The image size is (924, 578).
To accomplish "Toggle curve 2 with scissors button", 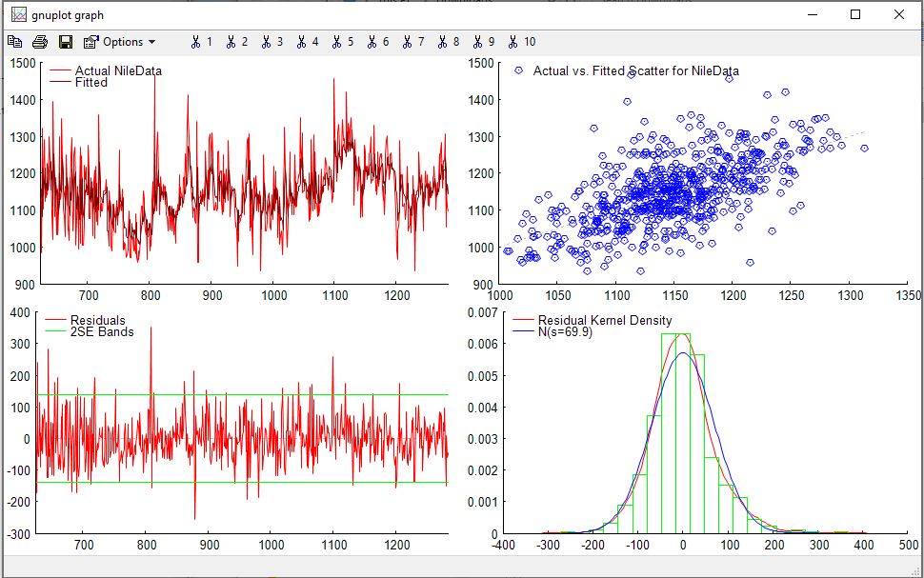I will (236, 42).
